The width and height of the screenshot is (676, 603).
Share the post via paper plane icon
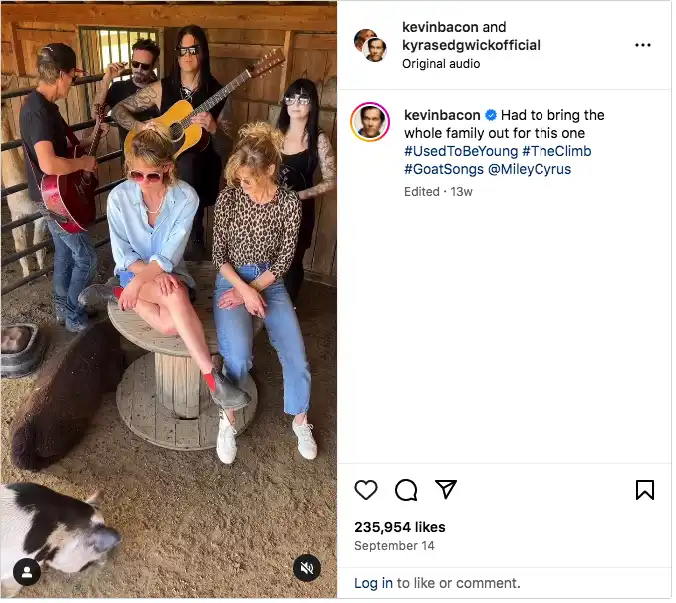click(446, 490)
